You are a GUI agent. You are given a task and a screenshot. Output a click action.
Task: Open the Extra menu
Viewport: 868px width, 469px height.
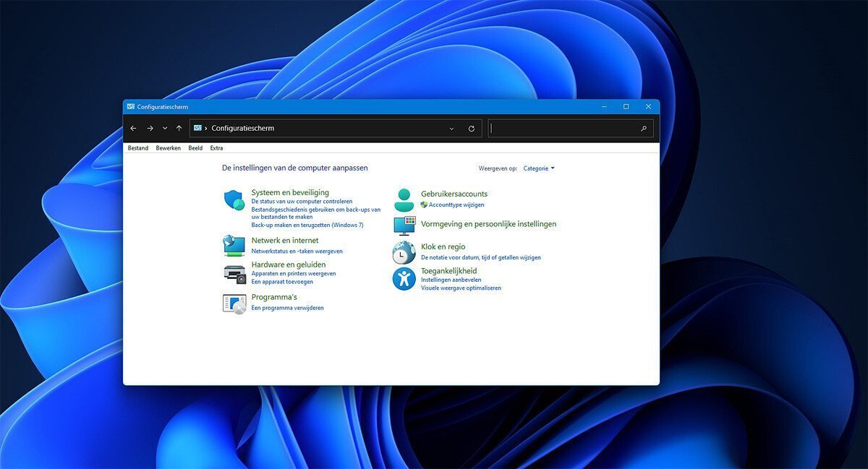pos(216,148)
